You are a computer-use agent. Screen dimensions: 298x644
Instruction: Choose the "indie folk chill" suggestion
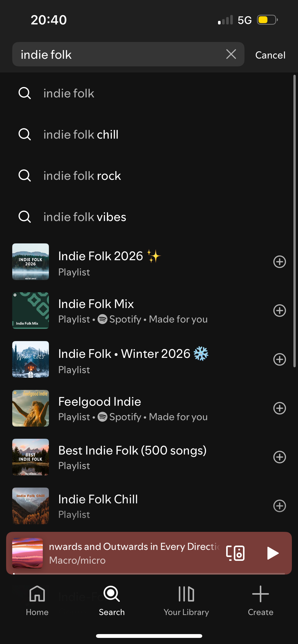tap(81, 135)
